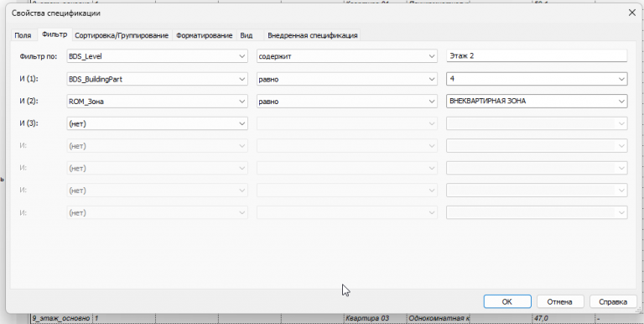Screen dimensions: 644x324
Task: Click the 47,0 cell in background schedule
Action: [x=563, y=318]
